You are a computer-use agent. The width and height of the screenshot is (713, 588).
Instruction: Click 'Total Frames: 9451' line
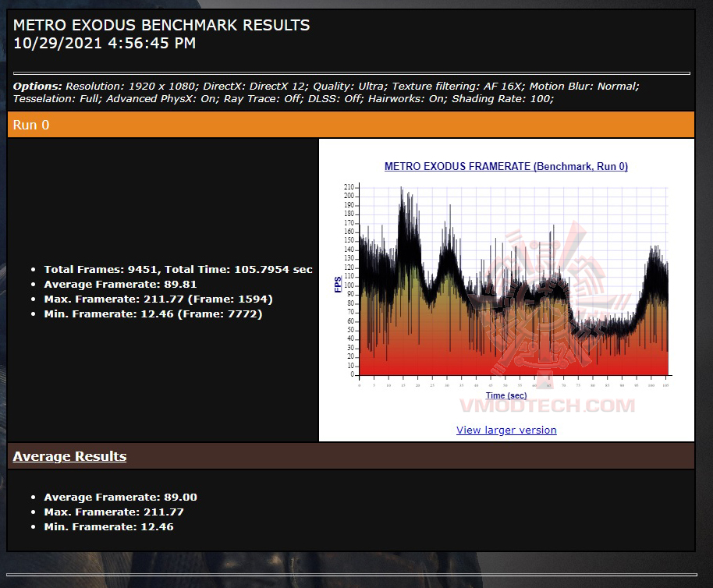pos(178,269)
